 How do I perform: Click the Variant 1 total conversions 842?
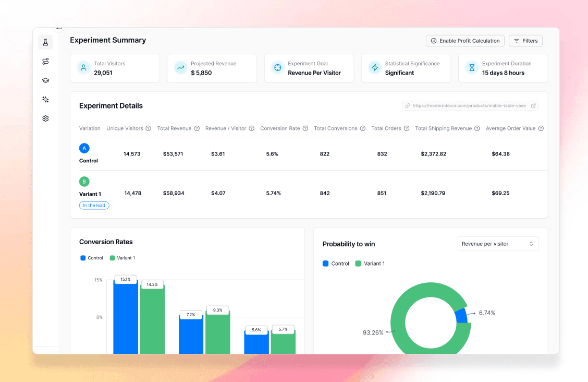coord(325,193)
